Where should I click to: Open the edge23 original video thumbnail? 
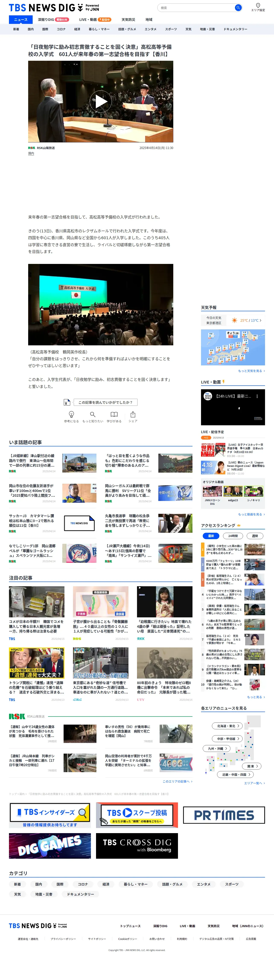point(233,491)
